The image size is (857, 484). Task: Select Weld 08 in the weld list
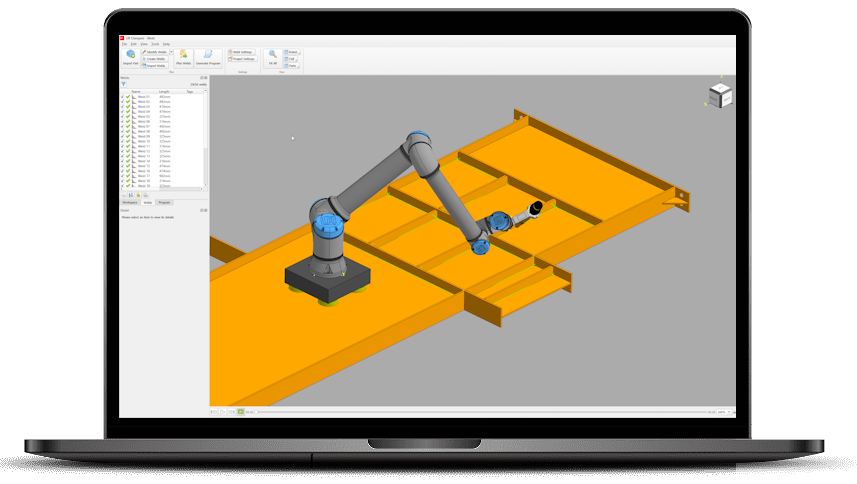click(x=144, y=132)
